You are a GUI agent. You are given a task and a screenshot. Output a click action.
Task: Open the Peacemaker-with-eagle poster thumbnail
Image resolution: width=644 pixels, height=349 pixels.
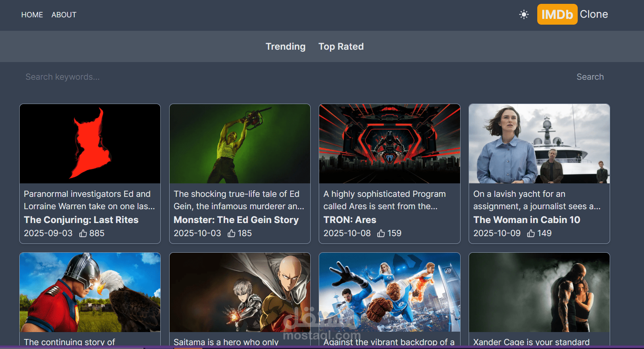pyautogui.click(x=90, y=292)
